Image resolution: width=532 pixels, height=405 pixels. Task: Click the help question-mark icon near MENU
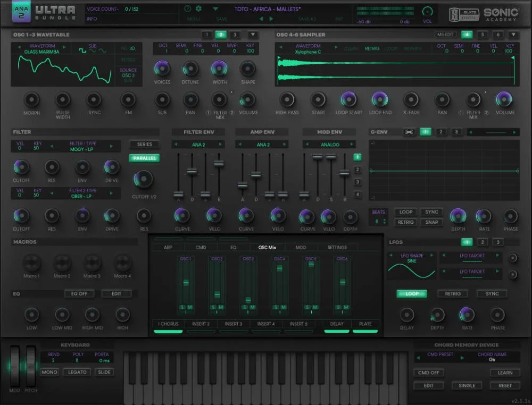[x=188, y=9]
